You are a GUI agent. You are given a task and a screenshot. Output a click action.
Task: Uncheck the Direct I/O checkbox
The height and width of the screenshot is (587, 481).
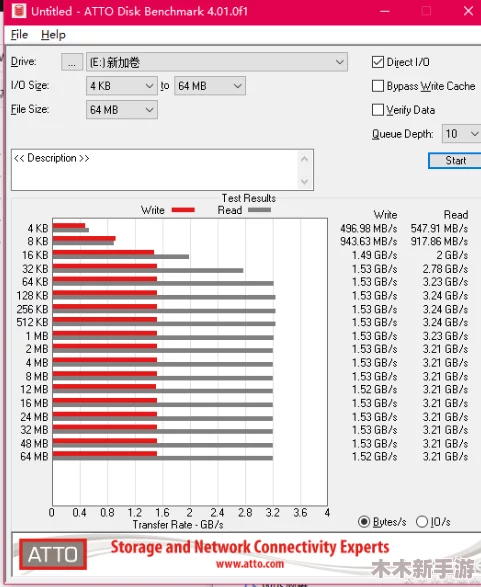pos(378,62)
